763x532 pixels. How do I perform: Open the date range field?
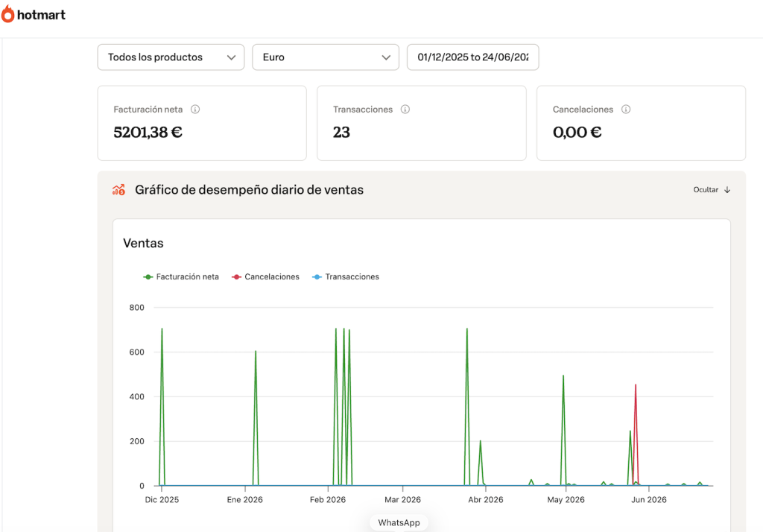[x=473, y=57]
